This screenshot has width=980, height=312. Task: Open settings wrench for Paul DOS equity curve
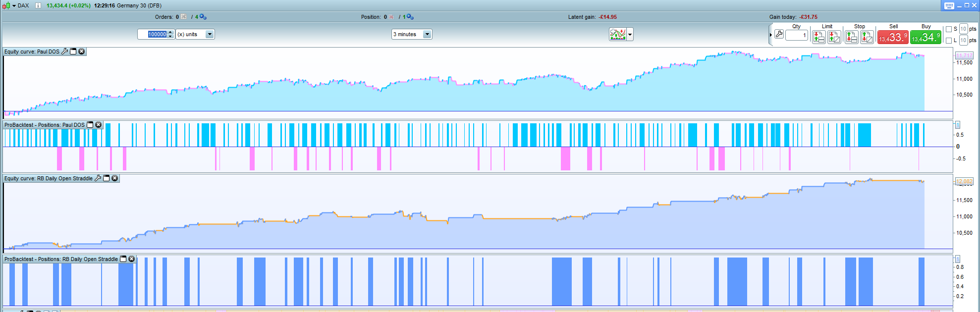[64, 52]
